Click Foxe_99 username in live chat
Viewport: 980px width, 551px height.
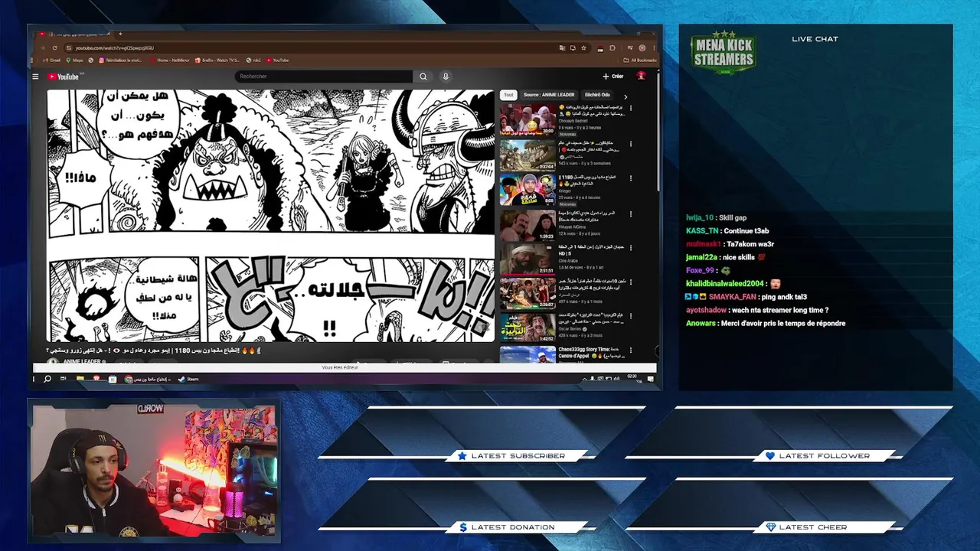coord(700,270)
